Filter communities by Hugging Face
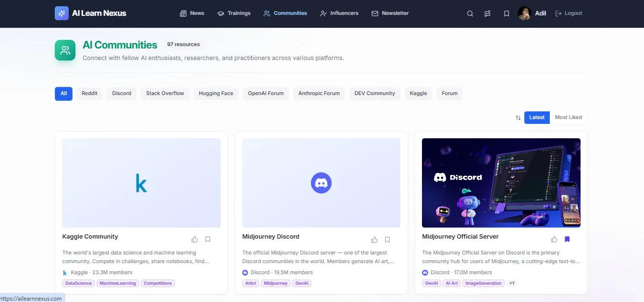 (216, 94)
